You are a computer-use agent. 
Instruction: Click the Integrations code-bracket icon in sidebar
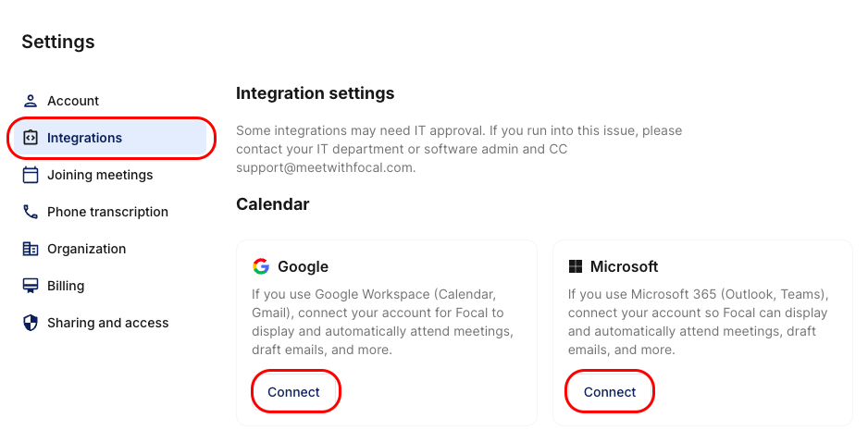31,138
